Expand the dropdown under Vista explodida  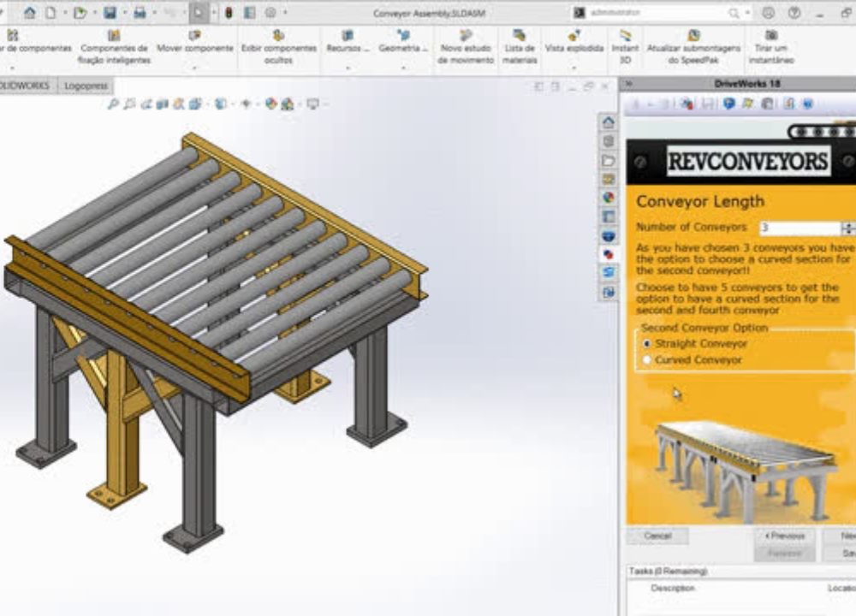(x=574, y=68)
